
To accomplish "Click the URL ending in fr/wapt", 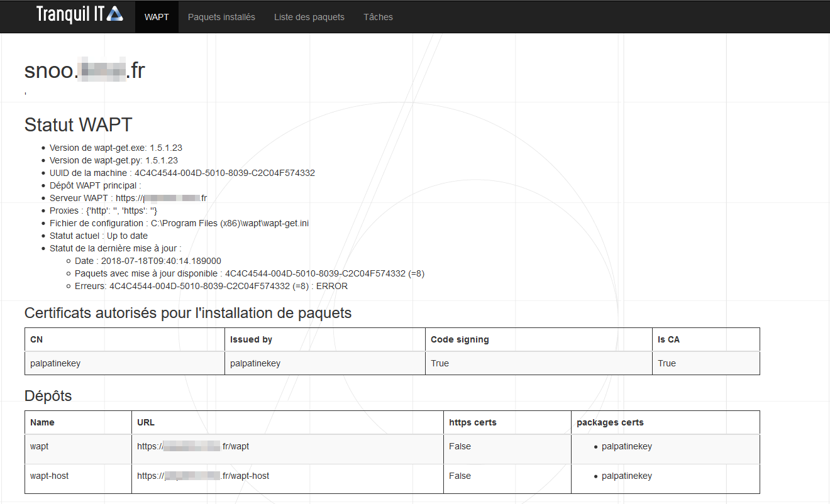I will (x=193, y=446).
